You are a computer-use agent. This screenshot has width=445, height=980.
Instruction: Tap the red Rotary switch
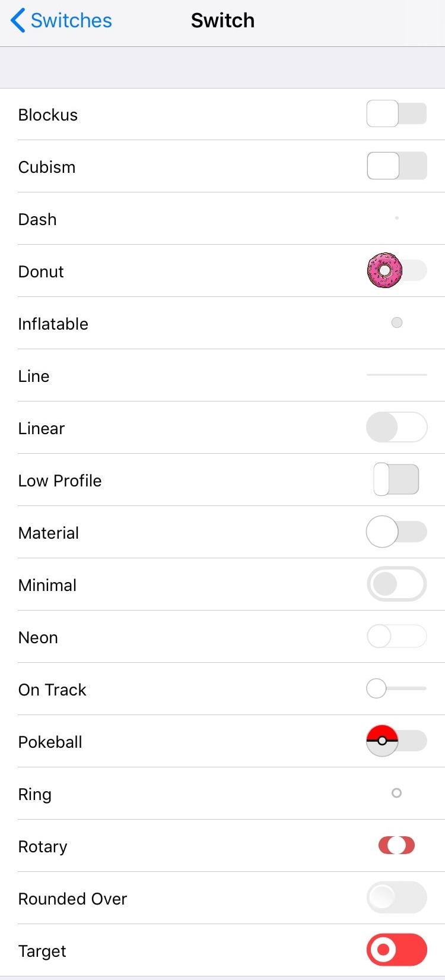pos(397,845)
